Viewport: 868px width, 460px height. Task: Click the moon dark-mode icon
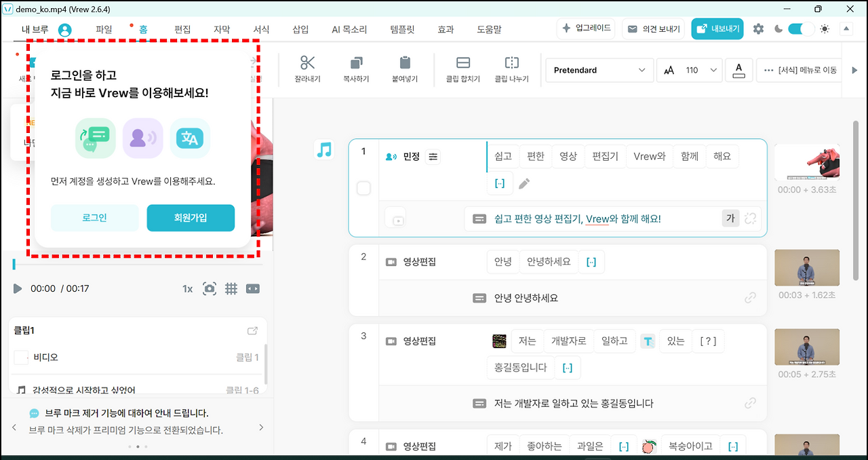click(x=778, y=29)
